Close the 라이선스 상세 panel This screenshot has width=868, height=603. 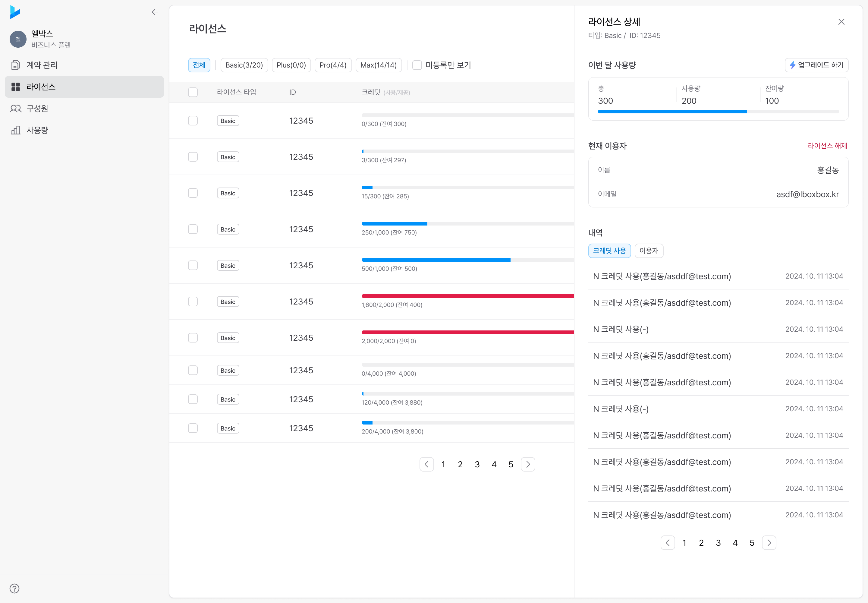[x=841, y=21]
